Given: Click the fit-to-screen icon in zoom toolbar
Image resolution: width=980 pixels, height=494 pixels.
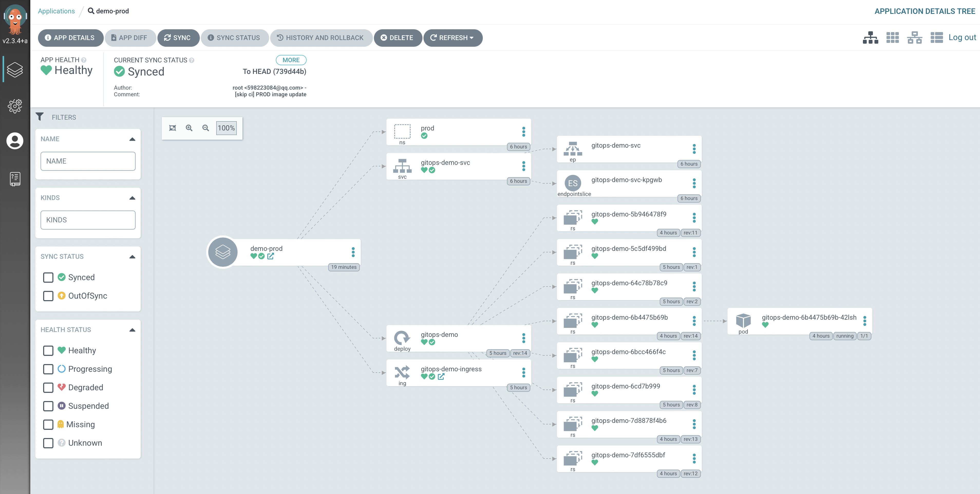Looking at the screenshot, I should pos(172,128).
